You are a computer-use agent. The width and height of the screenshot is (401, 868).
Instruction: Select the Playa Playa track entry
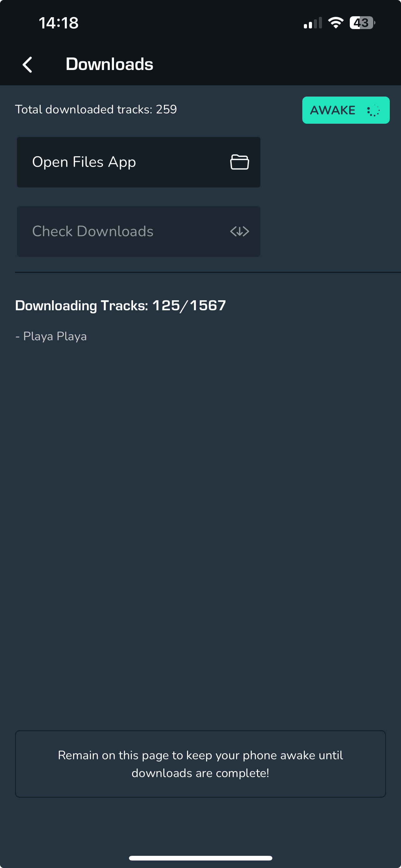(51, 336)
